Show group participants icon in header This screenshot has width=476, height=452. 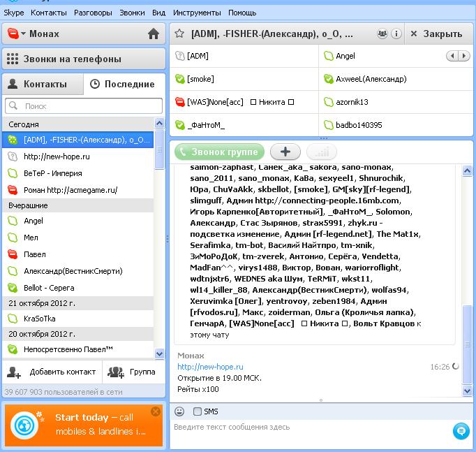382,34
